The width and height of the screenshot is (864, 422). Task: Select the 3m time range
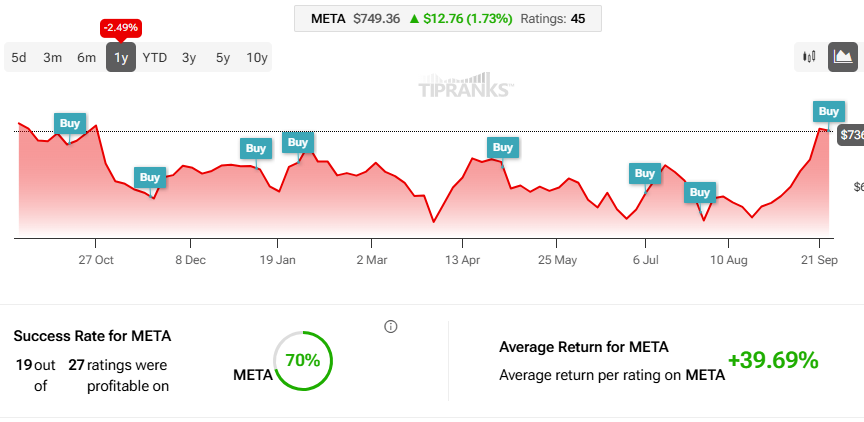click(x=52, y=57)
